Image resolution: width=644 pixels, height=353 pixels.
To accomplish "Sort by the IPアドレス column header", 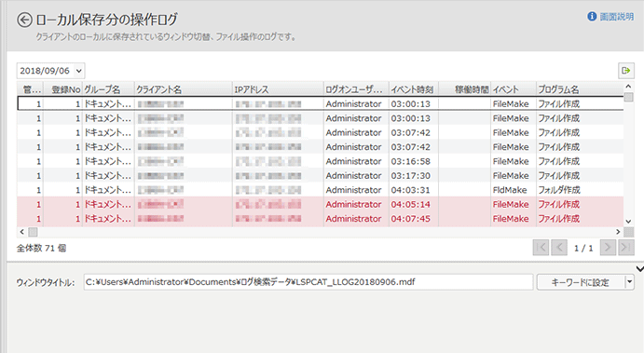I will [x=278, y=89].
